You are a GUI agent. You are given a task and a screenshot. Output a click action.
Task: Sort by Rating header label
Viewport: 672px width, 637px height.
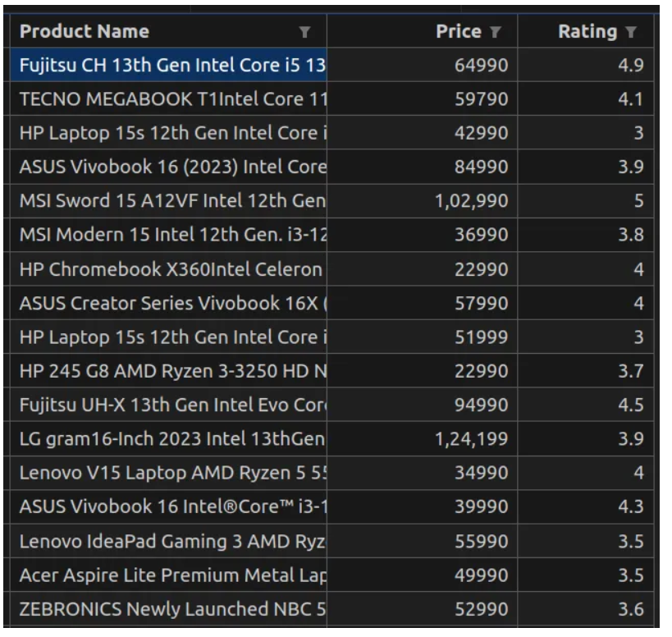click(x=587, y=31)
